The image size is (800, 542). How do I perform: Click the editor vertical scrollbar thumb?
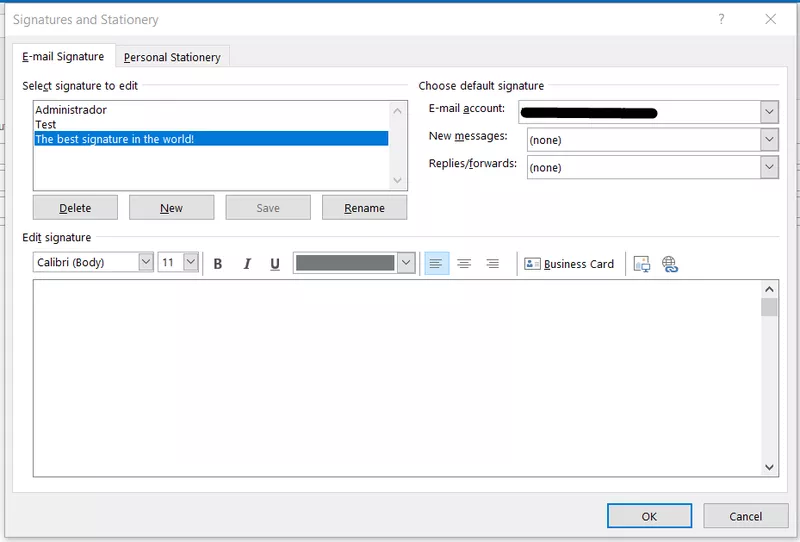(769, 307)
